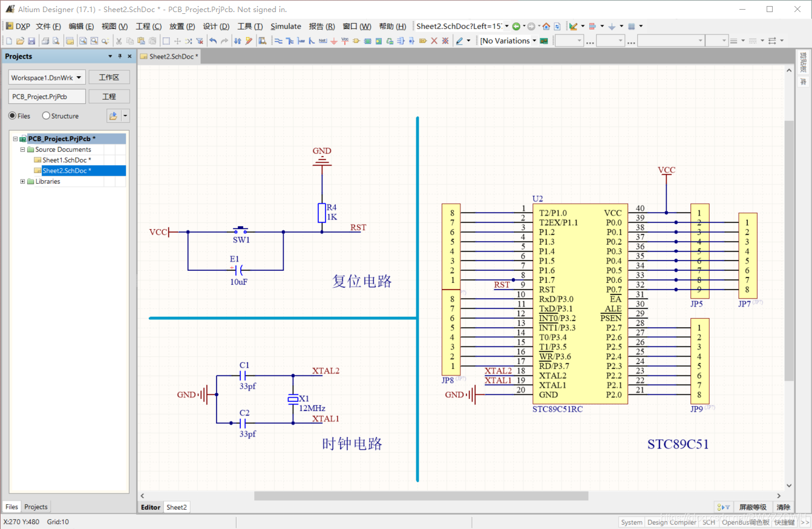Open the Projects panel options dropdown arrow
812x529 pixels.
click(110, 56)
